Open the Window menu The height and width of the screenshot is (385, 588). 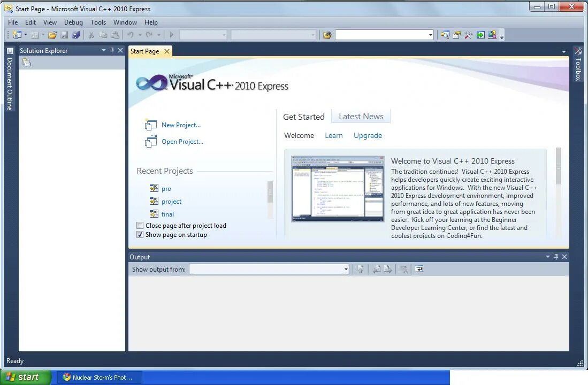(125, 22)
